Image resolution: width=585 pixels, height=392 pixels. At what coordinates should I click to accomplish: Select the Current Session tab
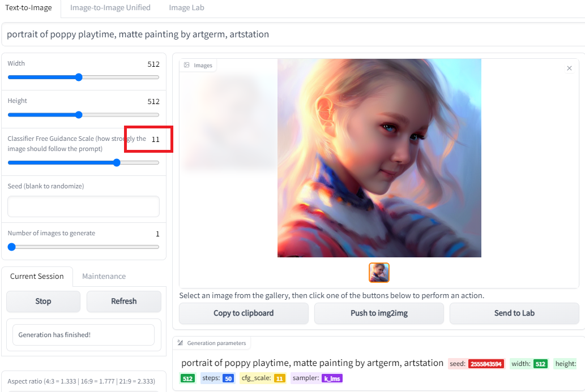pyautogui.click(x=37, y=277)
